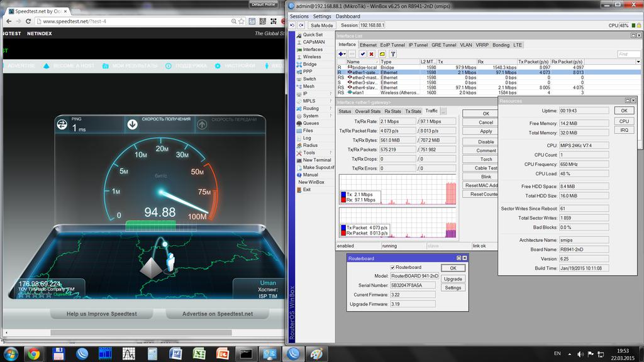
Task: Expand the MPLS submenu arrow
Action: click(331, 101)
